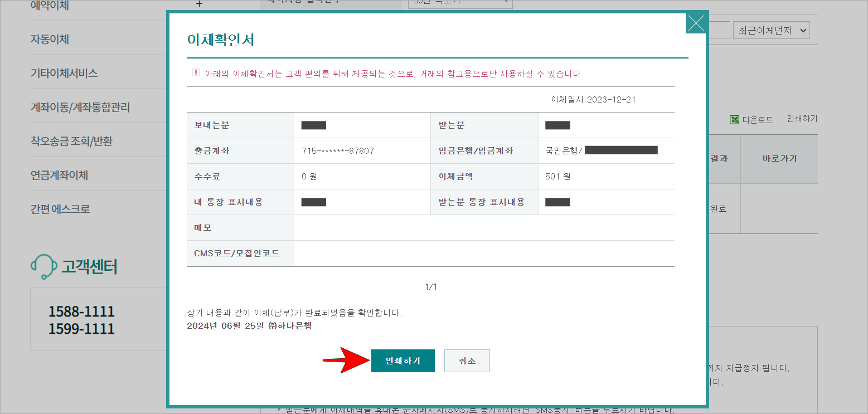Image resolution: width=868 pixels, height=414 pixels.
Task: Click the plus icon in the top tab bar
Action: click(199, 4)
